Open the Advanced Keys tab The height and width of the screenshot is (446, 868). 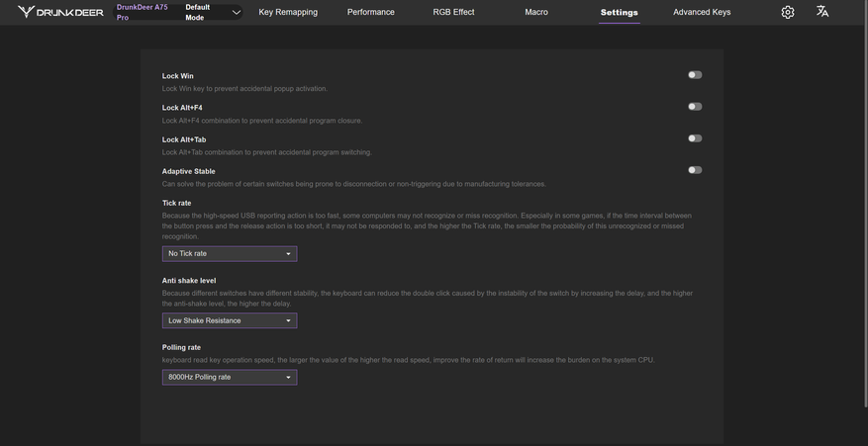click(702, 12)
